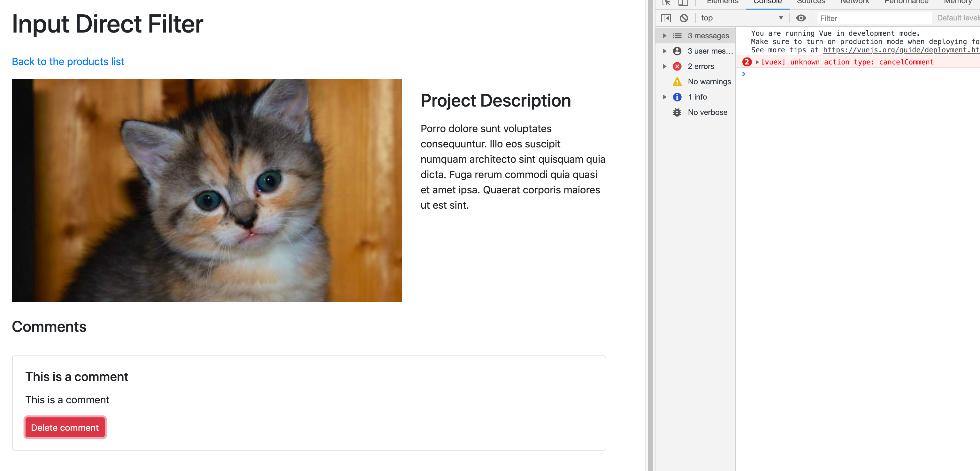Expand the 2 errors group arrow
Viewport: 980px width, 471px height.
pyautogui.click(x=665, y=66)
